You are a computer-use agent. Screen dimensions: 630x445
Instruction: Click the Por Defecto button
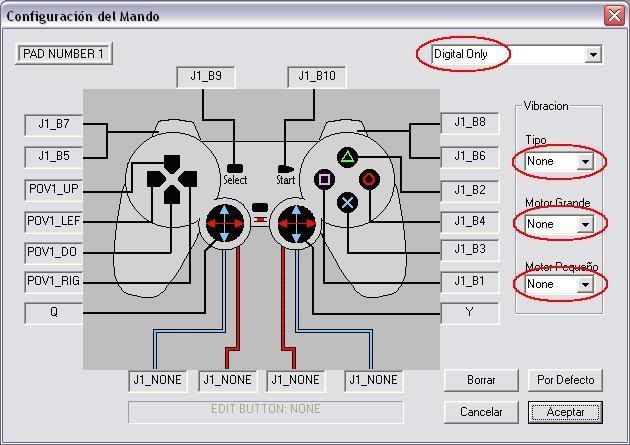565,380
